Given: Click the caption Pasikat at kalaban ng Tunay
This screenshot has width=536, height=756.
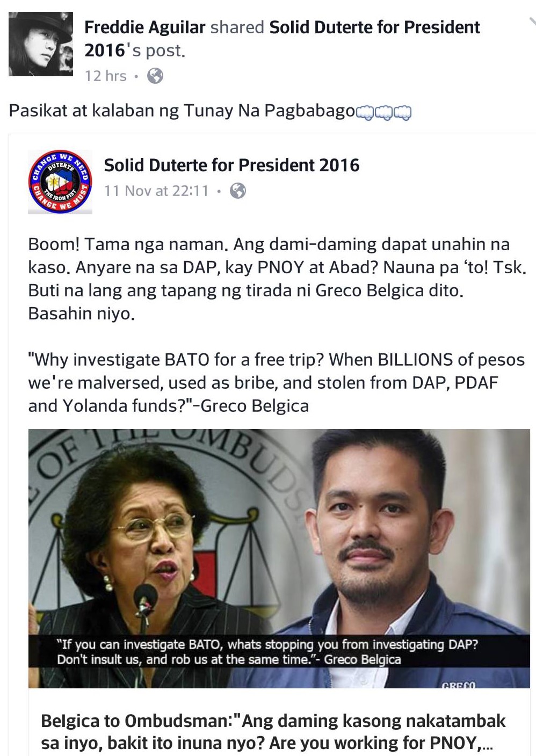Looking at the screenshot, I should pos(182,111).
